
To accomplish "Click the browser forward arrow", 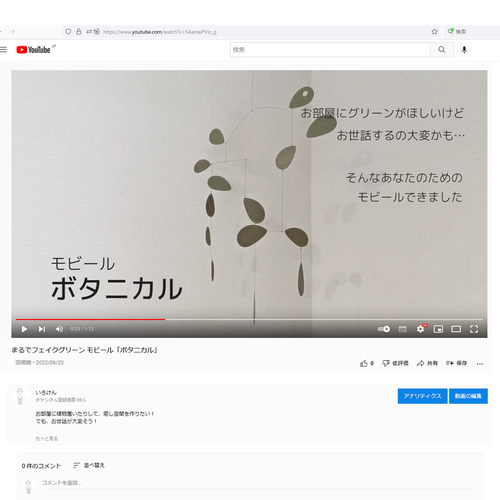I will [12, 32].
